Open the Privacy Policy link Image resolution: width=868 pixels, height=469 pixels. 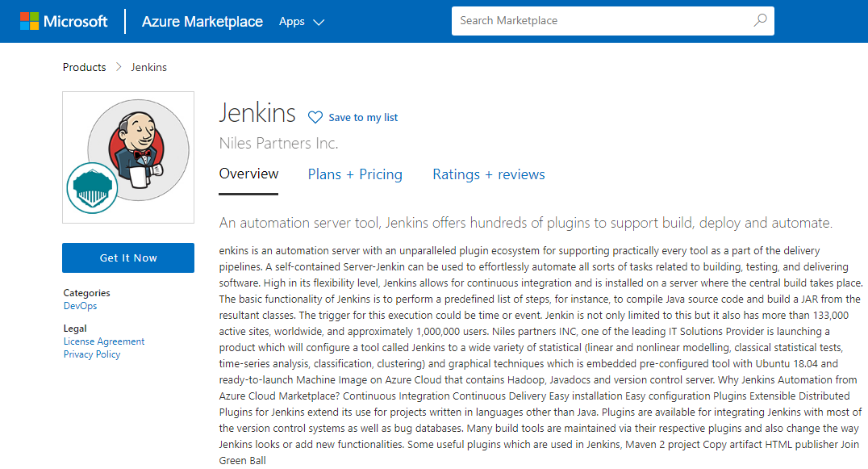(92, 354)
